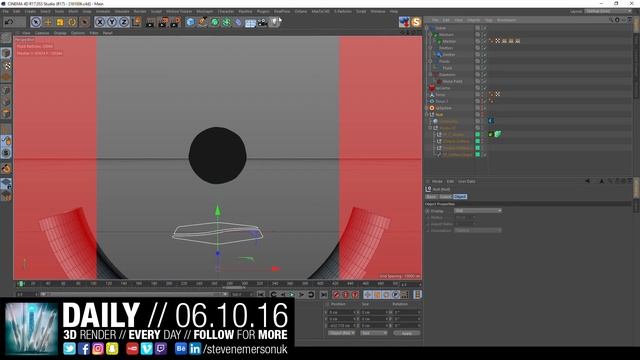This screenshot has height=360, width=640.
Task: Click the green timeline playhead marker
Action: 20,283
